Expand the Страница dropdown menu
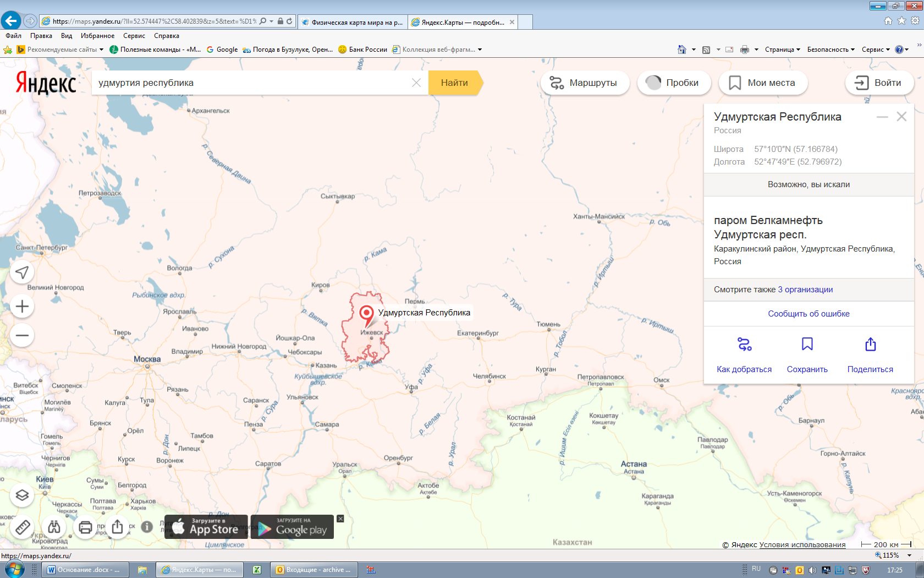This screenshot has height=578, width=924. click(782, 50)
